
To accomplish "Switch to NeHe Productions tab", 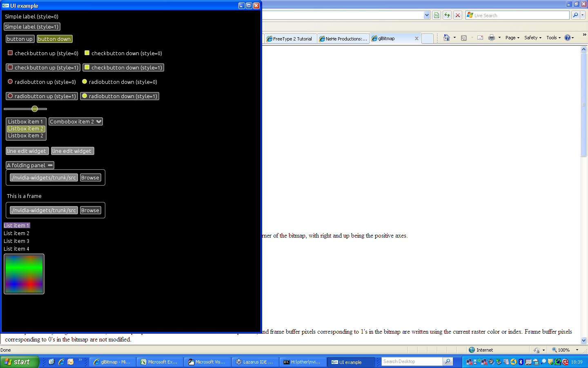I will pos(343,39).
